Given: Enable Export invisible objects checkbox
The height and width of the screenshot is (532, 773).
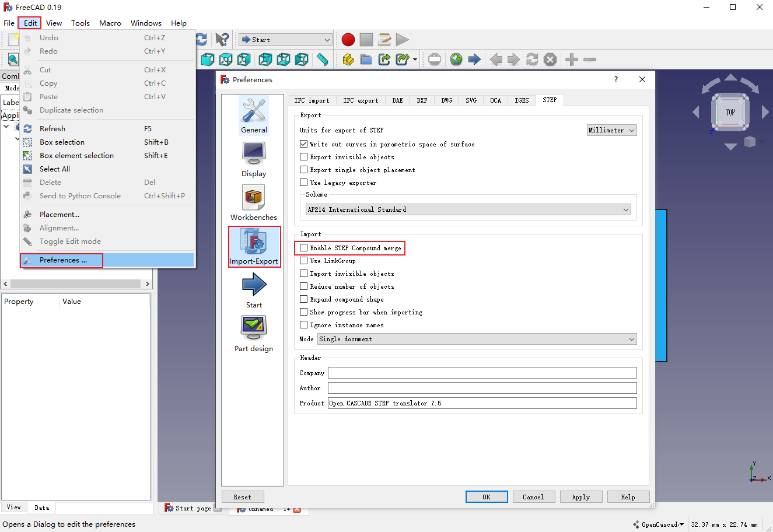Looking at the screenshot, I should point(303,156).
